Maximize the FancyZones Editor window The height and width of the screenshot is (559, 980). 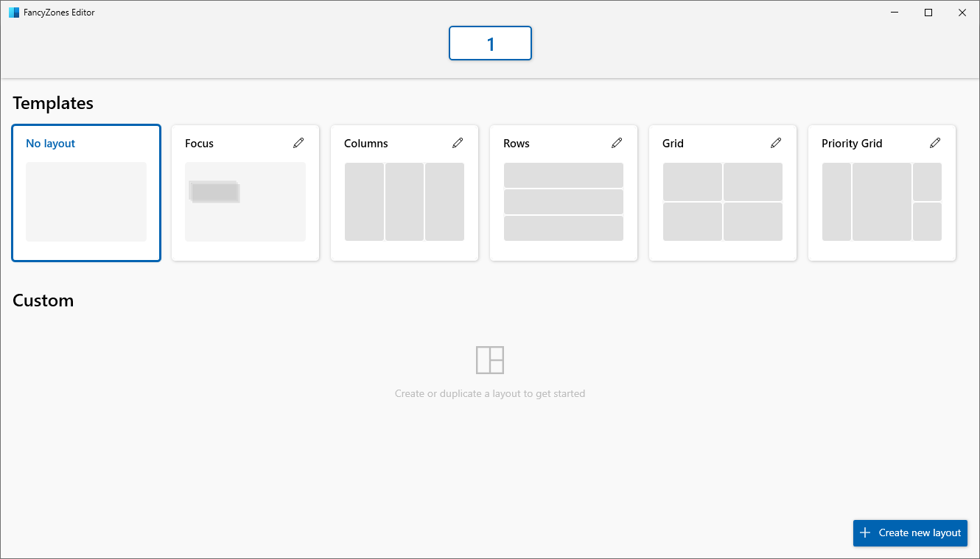pyautogui.click(x=928, y=13)
